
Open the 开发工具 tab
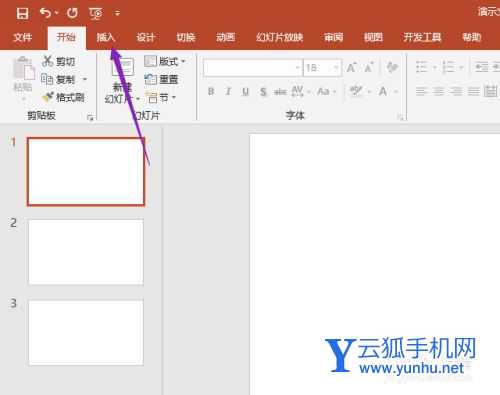pos(422,37)
